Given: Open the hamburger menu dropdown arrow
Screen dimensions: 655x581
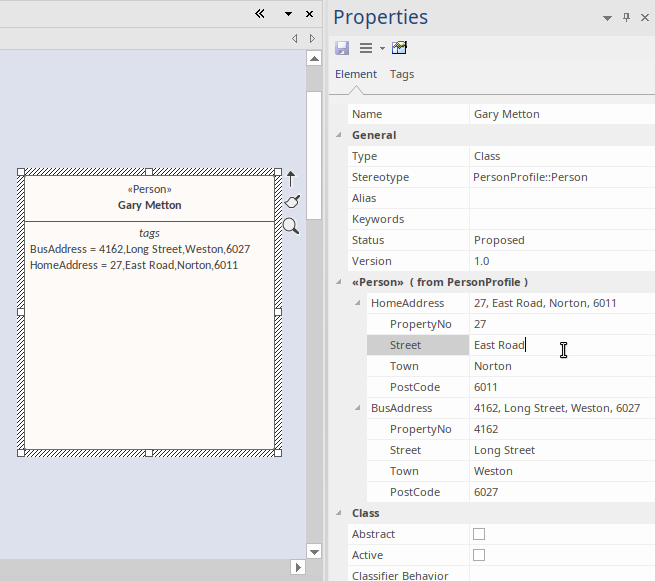Looking at the screenshot, I should (382, 48).
